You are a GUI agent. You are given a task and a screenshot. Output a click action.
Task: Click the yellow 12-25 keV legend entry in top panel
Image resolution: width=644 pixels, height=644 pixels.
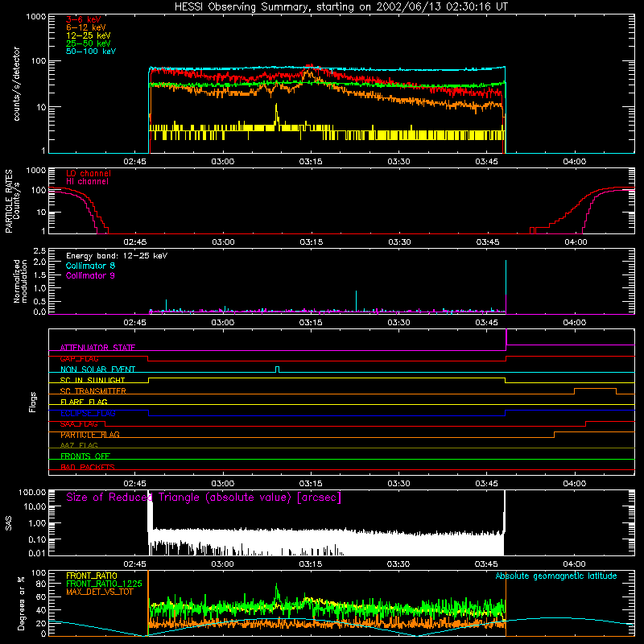point(89,35)
